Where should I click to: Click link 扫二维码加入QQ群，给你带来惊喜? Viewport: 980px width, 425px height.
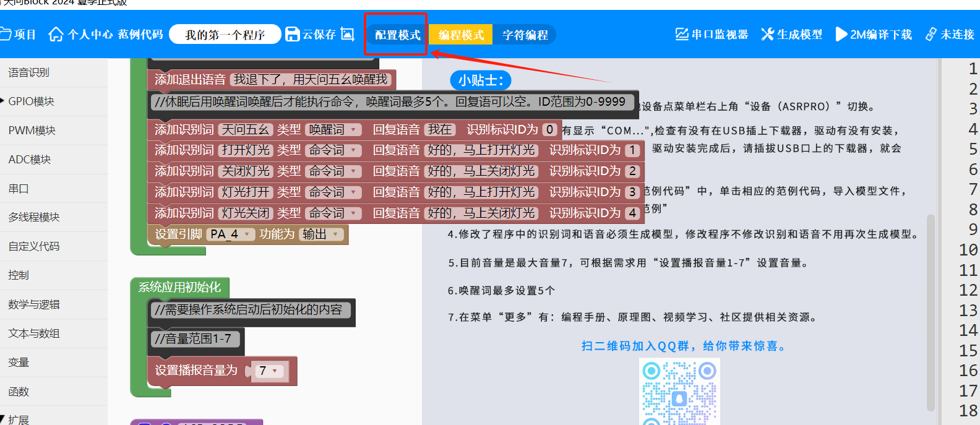(x=684, y=346)
